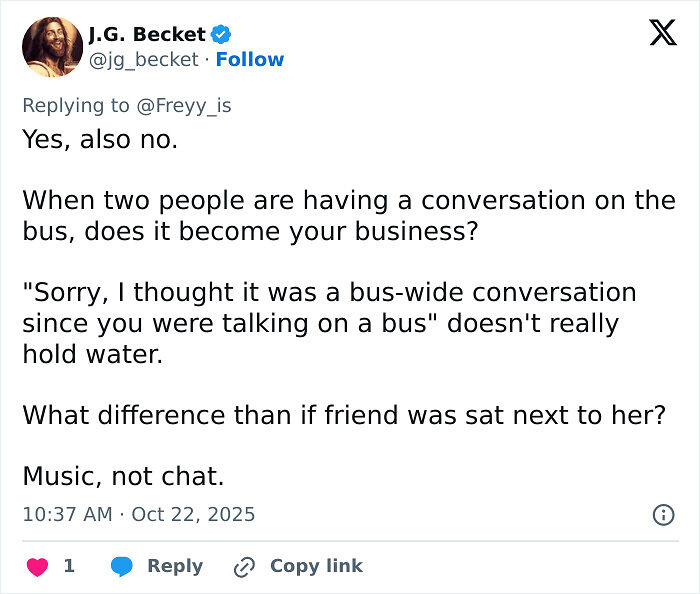
Task: Follow the J.G. Becket account
Action: pos(250,59)
